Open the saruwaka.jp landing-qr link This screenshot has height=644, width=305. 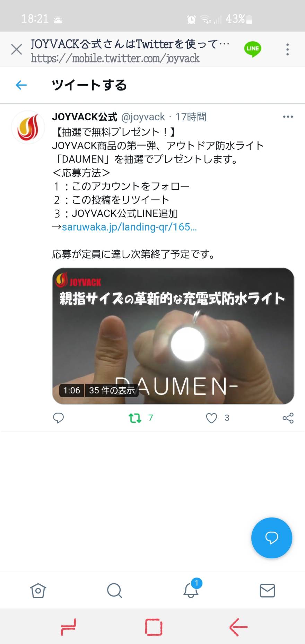pyautogui.click(x=129, y=227)
